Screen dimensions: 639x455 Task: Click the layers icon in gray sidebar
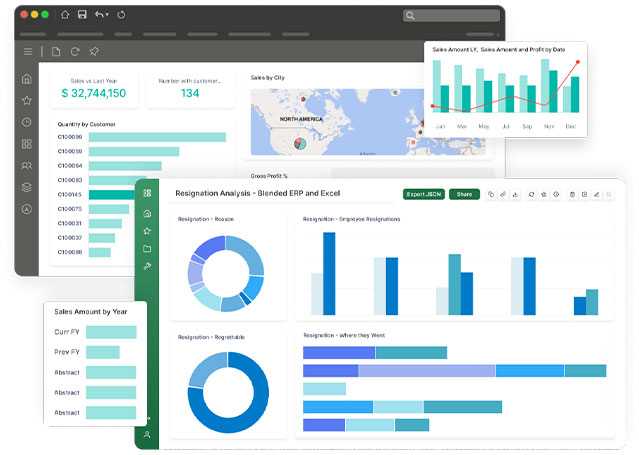pyautogui.click(x=27, y=187)
